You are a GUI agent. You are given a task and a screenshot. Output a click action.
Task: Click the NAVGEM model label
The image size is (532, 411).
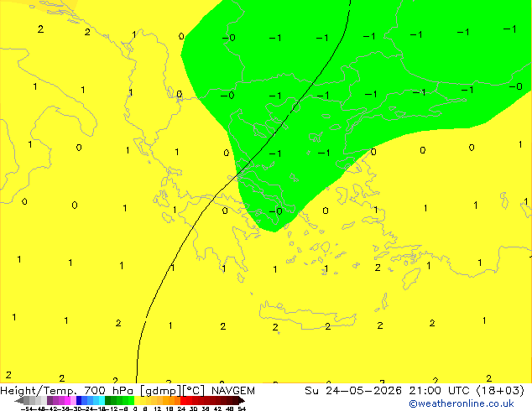233,391
